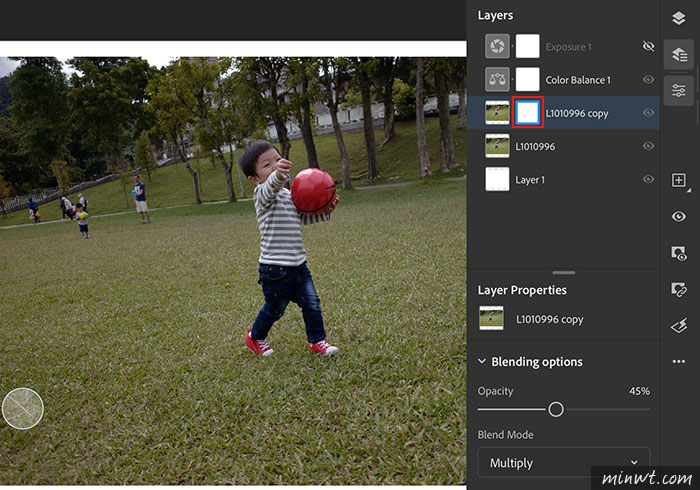
Task: Select the L1010996 copy layer mask thumbnail
Action: pos(528,113)
